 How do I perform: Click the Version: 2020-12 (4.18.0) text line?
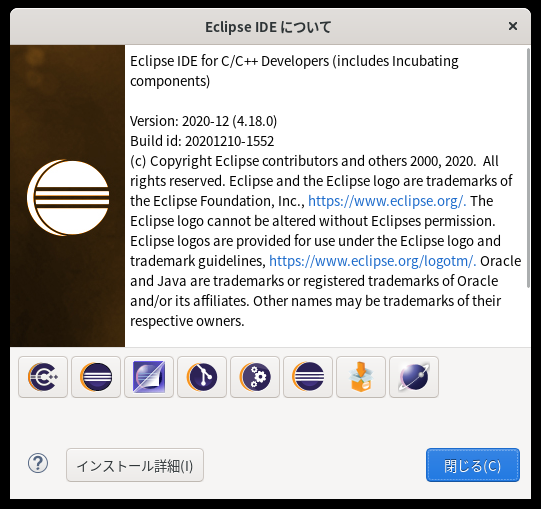coord(203,121)
